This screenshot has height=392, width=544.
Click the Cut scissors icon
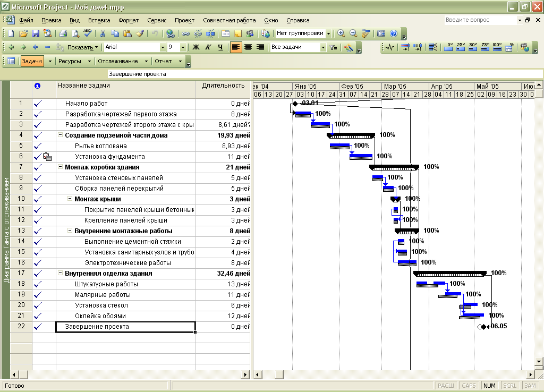pos(103,33)
